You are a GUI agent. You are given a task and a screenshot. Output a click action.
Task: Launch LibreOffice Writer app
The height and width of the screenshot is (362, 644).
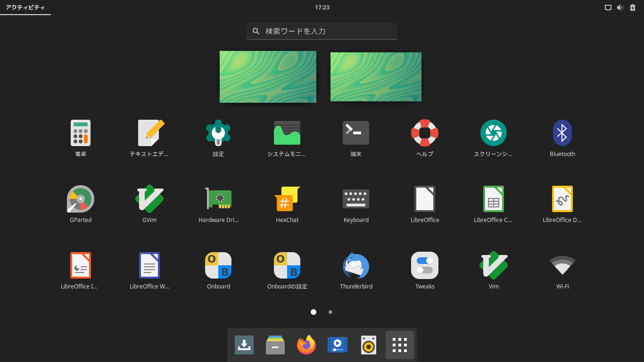(149, 265)
